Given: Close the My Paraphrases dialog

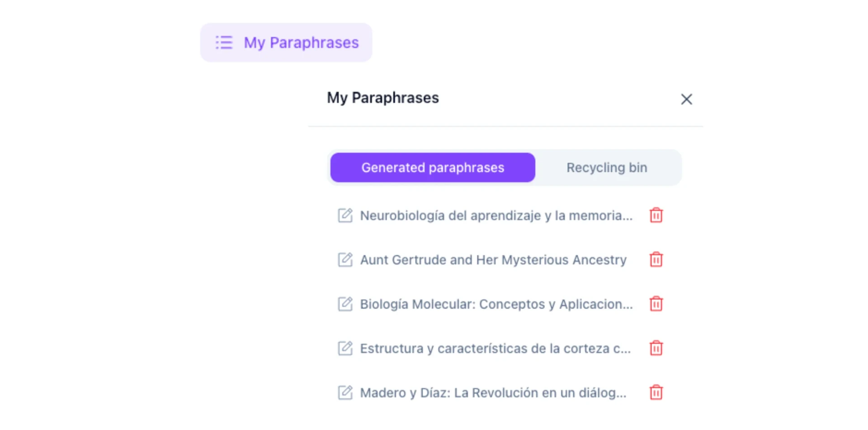Looking at the screenshot, I should click(686, 99).
